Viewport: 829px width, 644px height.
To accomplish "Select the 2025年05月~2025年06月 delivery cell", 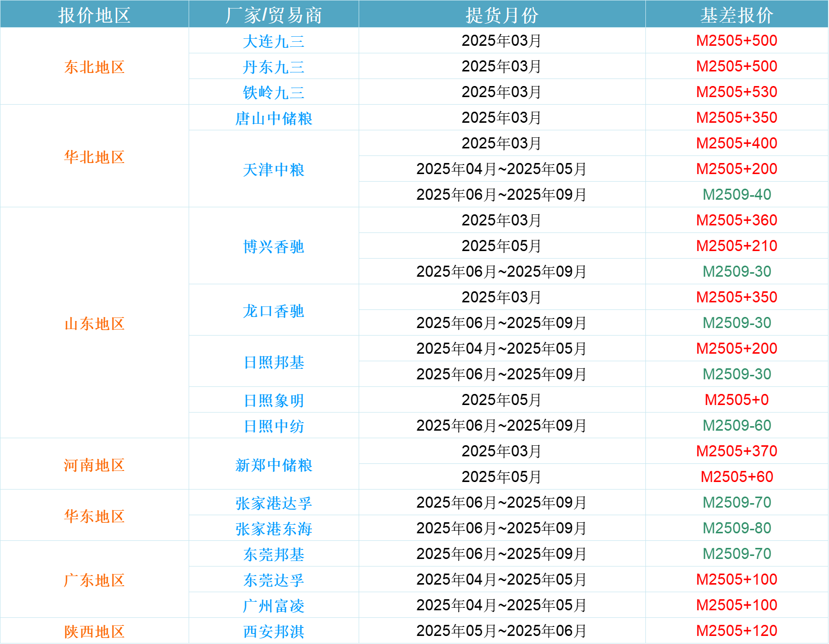I will click(502, 631).
